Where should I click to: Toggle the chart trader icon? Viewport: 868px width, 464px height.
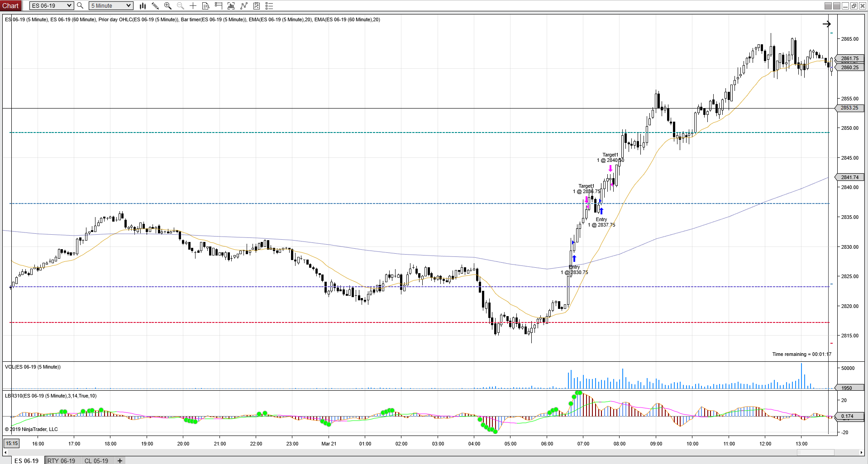[218, 5]
